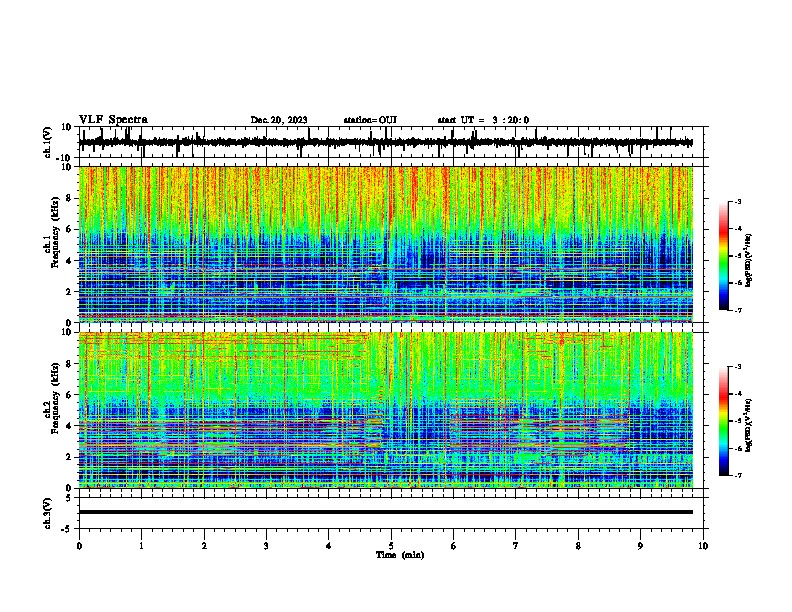Click the 6 kHz tick on the ch.2 frequency axis
792x612 pixels.
point(69,395)
